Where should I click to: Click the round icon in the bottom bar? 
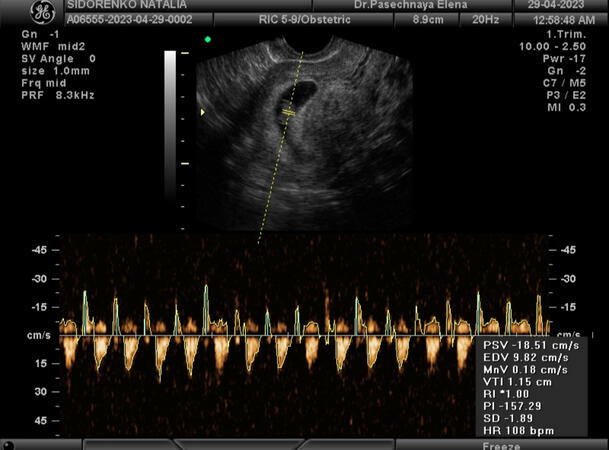pyautogui.click(x=8, y=445)
